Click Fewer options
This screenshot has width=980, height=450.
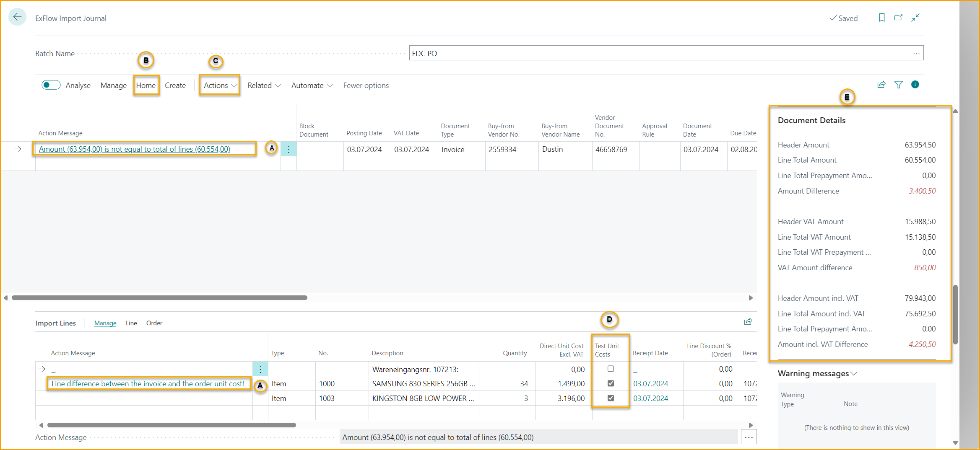point(366,85)
